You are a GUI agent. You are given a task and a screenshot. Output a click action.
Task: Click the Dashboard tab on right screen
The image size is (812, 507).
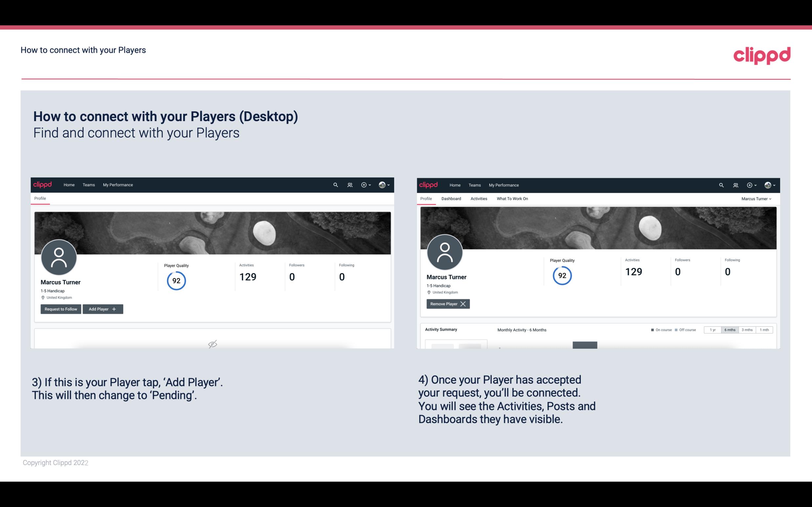tap(451, 199)
